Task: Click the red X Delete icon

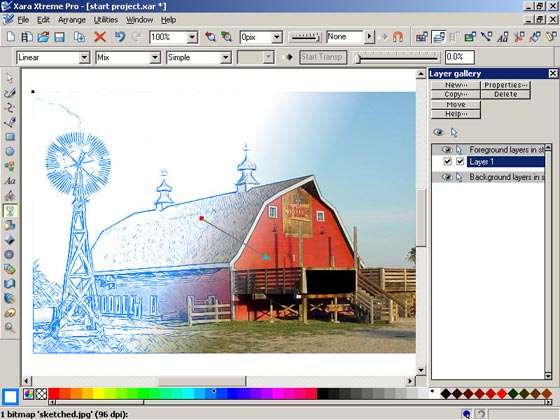Action: pos(100,37)
